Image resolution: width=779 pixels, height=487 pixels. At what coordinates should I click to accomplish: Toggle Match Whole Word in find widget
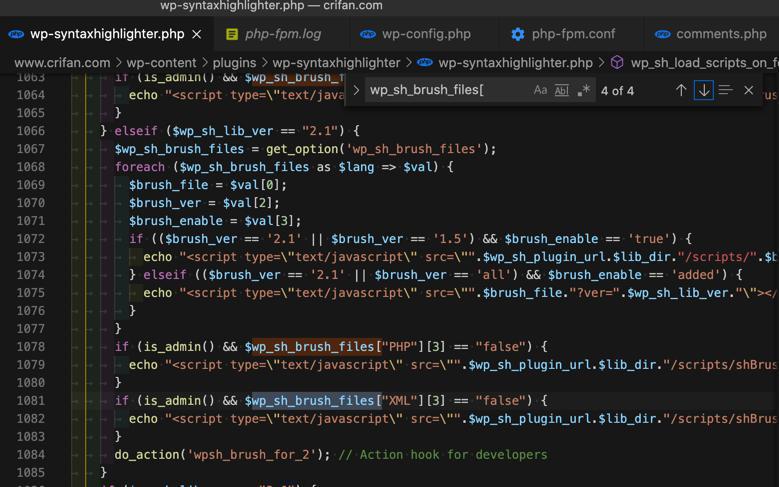click(x=561, y=90)
